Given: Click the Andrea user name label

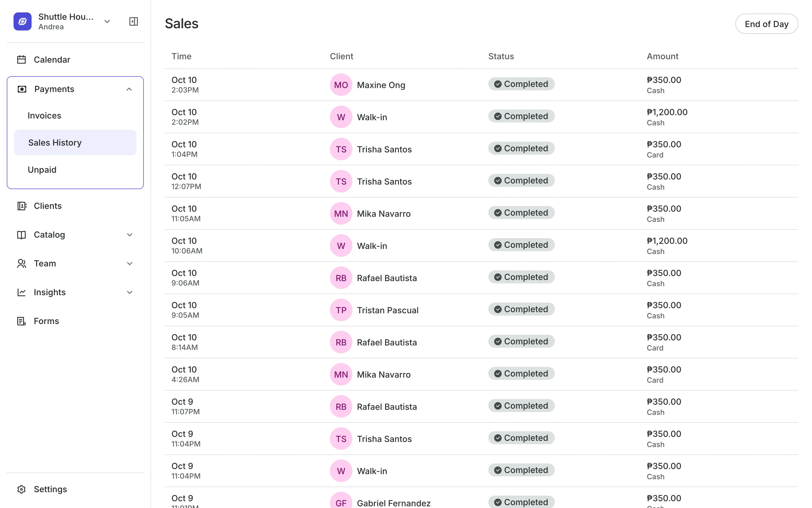Looking at the screenshot, I should pyautogui.click(x=51, y=27).
